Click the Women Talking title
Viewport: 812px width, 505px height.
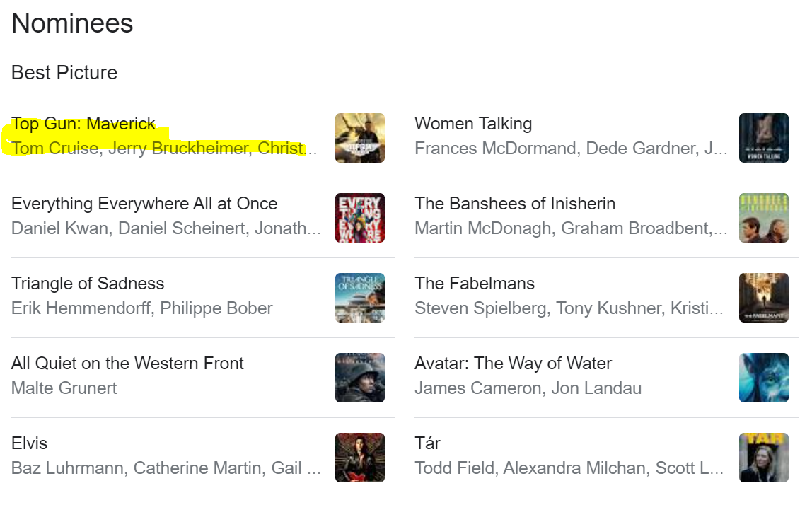coord(472,124)
